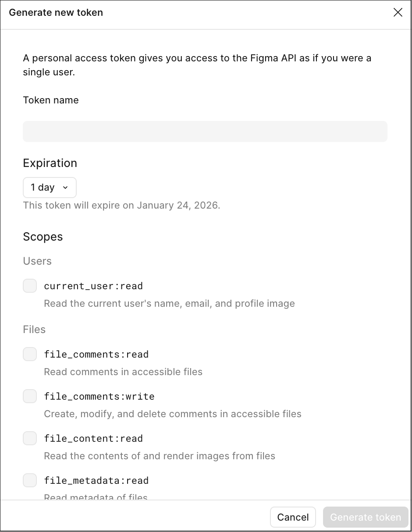Viewport: 412px width, 532px height.
Task: Click the Generate token button
Action: click(x=365, y=517)
